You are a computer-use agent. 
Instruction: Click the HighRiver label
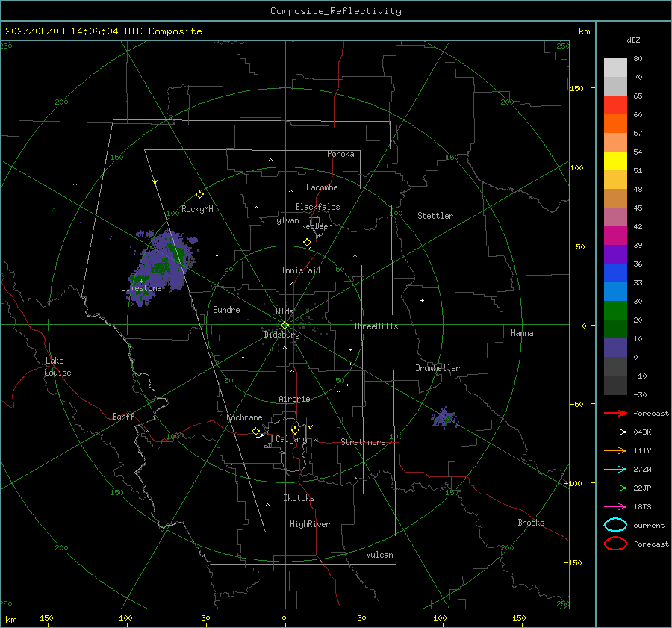click(310, 524)
